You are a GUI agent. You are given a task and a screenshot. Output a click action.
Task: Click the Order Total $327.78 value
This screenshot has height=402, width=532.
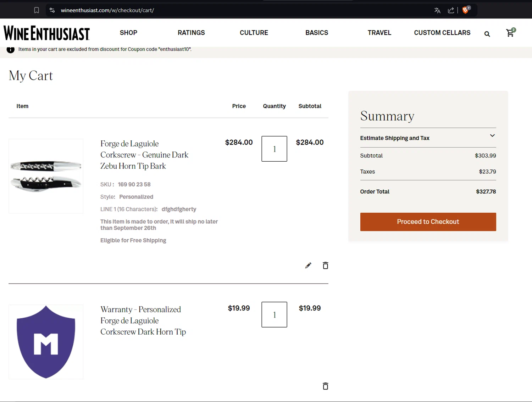click(x=486, y=192)
